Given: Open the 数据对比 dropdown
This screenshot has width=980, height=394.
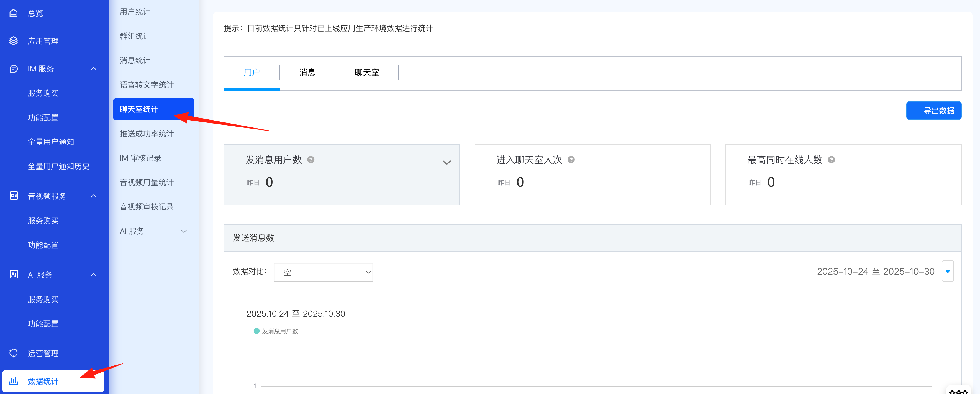Looking at the screenshot, I should tap(323, 272).
